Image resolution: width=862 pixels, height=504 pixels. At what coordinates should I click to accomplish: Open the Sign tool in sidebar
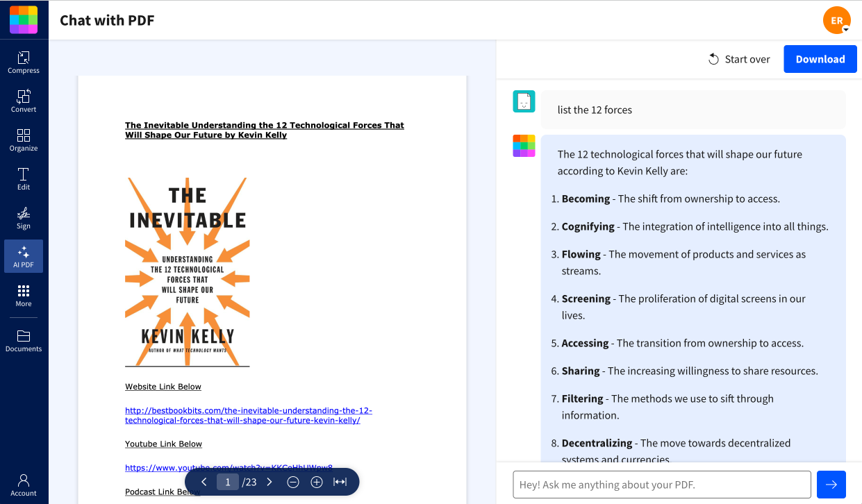click(x=24, y=217)
